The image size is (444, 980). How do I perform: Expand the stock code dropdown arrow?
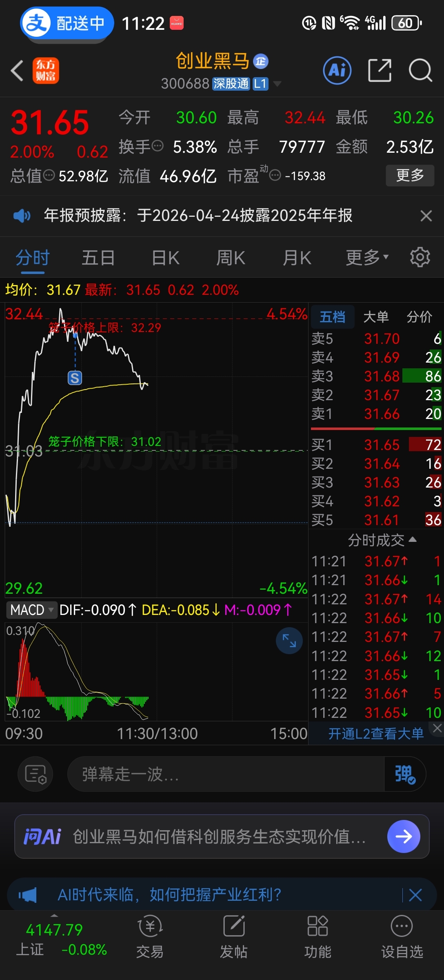pyautogui.click(x=277, y=84)
